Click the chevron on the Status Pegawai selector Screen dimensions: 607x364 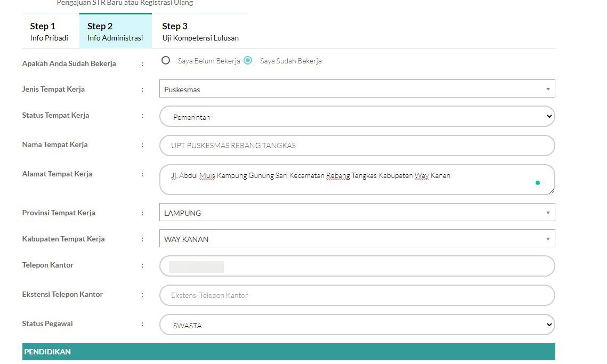pos(549,324)
